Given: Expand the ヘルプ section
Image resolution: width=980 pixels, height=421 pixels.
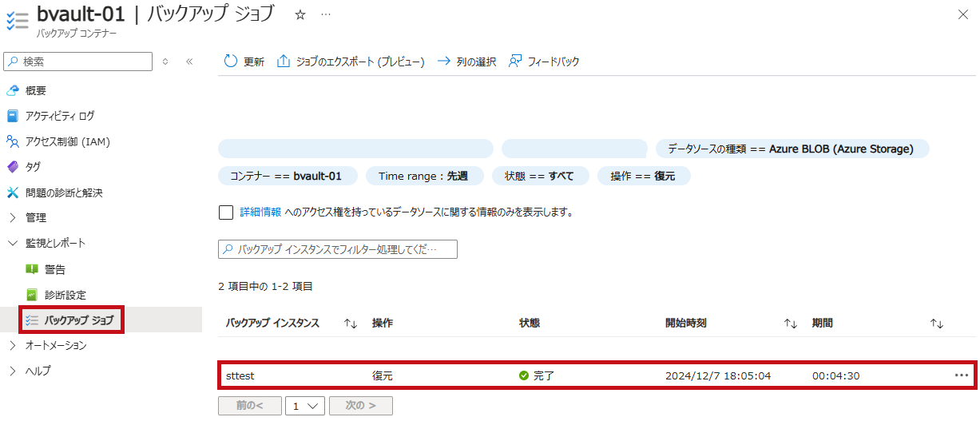Looking at the screenshot, I should [12, 371].
